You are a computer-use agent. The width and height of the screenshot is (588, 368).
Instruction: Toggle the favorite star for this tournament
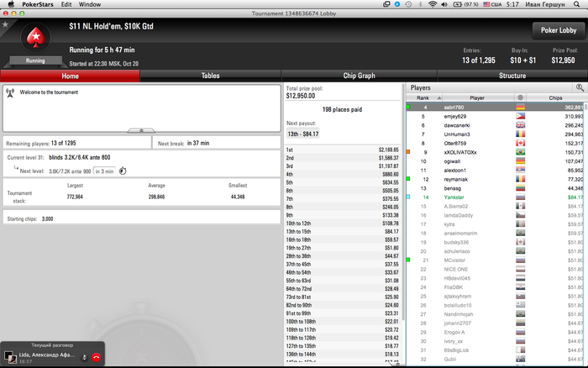point(5,24)
